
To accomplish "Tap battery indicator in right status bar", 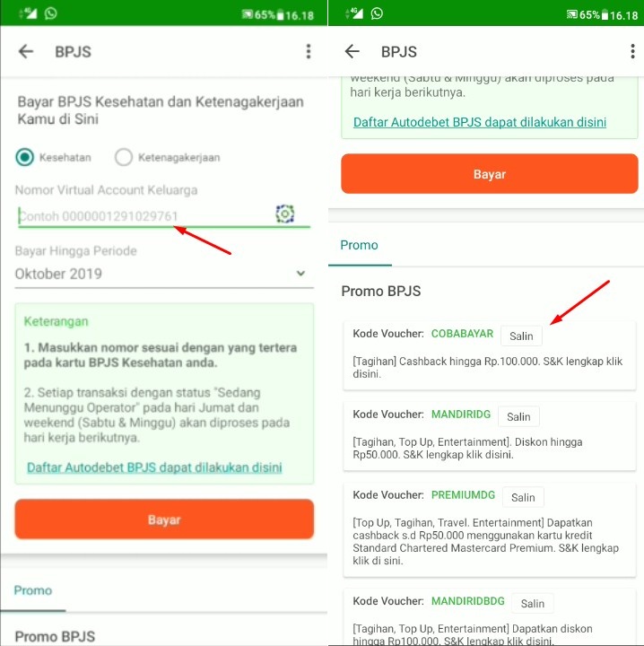I will tap(605, 15).
